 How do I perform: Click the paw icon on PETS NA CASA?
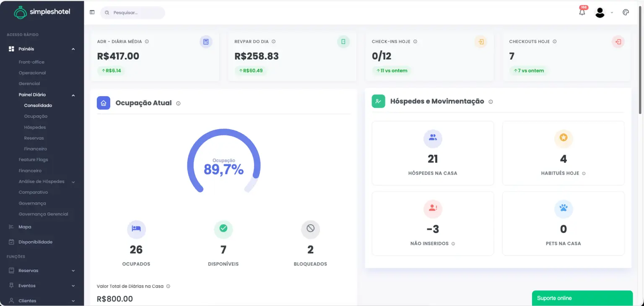[x=563, y=209]
